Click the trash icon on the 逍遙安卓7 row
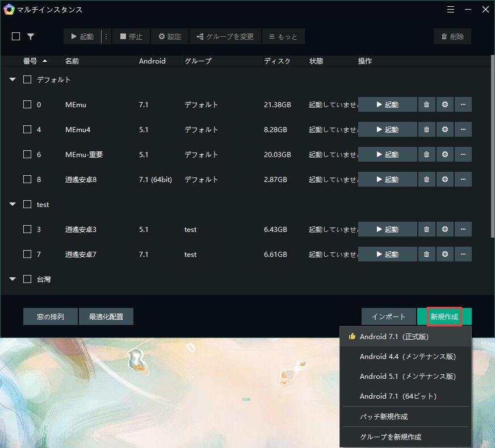The image size is (495, 448). 426,254
